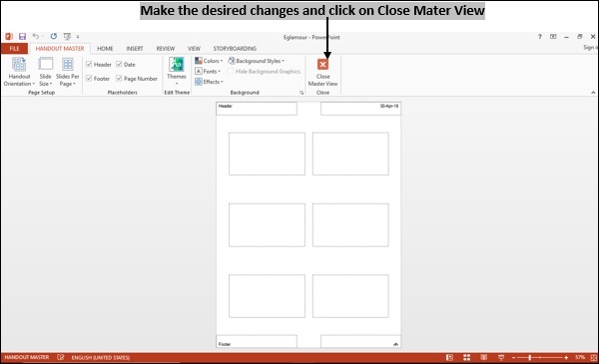Open the REVIEW tab

coord(166,49)
